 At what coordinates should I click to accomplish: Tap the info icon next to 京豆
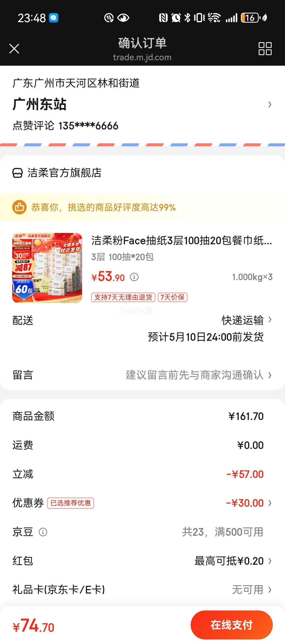[x=43, y=532]
